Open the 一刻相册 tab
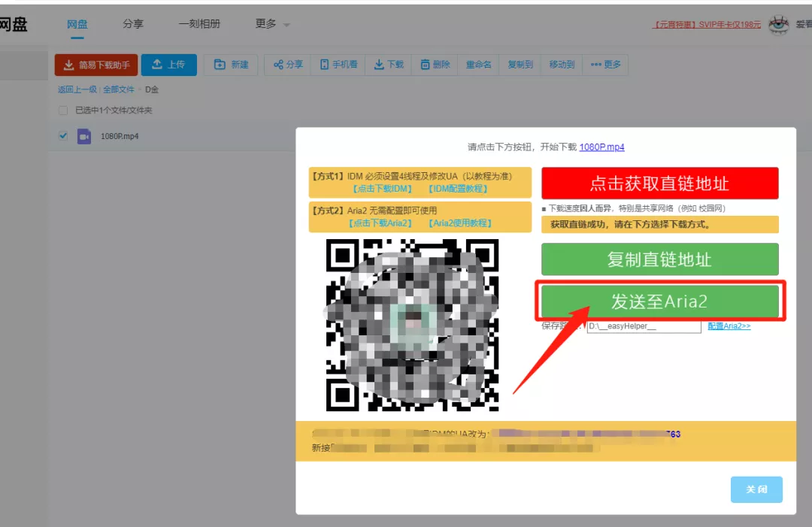This screenshot has width=812, height=527. (199, 24)
